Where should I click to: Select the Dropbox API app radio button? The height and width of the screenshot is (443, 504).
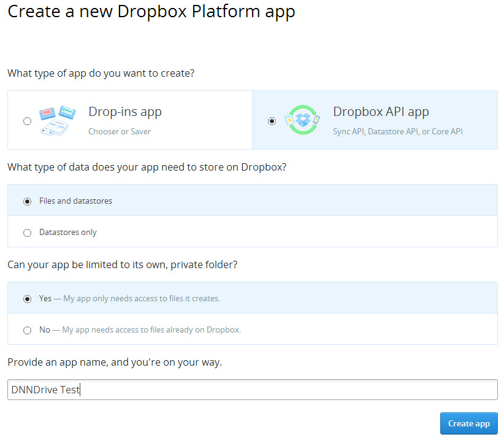tap(272, 121)
